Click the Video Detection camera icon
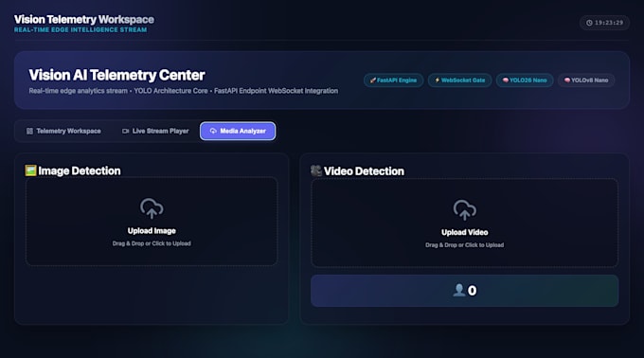This screenshot has height=358, width=644. [315, 170]
